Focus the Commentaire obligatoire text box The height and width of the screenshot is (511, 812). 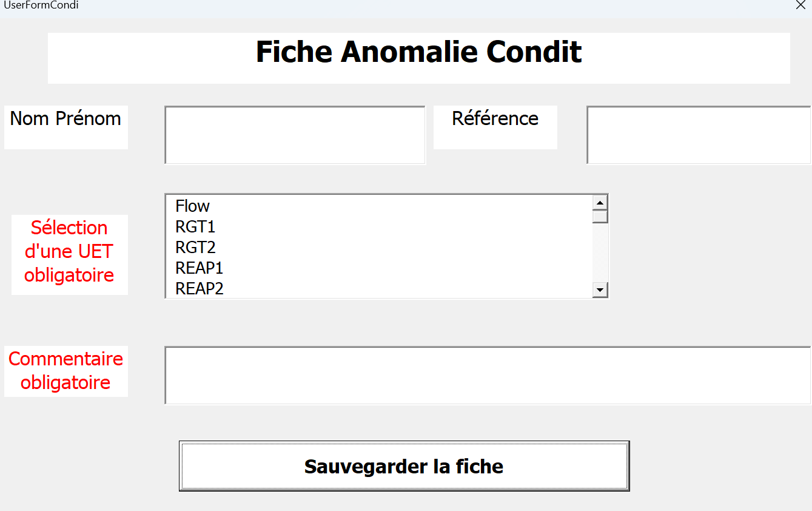[488, 375]
